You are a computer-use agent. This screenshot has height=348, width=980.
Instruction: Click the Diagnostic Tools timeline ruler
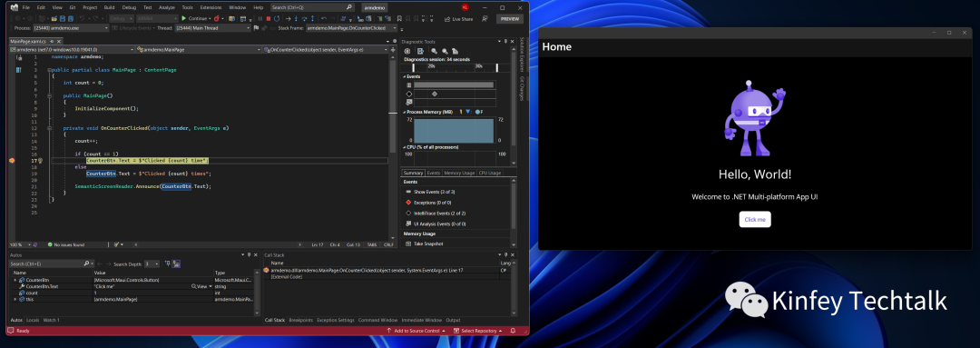pos(456,67)
